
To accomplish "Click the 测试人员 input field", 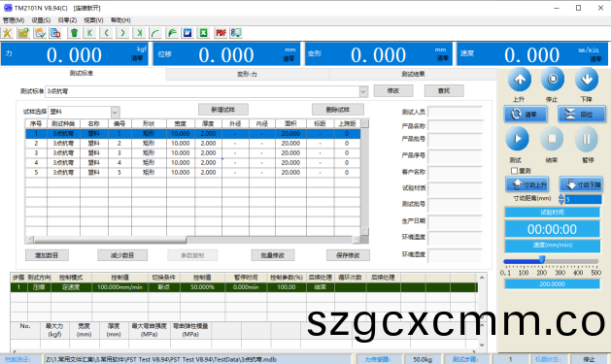I will (x=455, y=113).
